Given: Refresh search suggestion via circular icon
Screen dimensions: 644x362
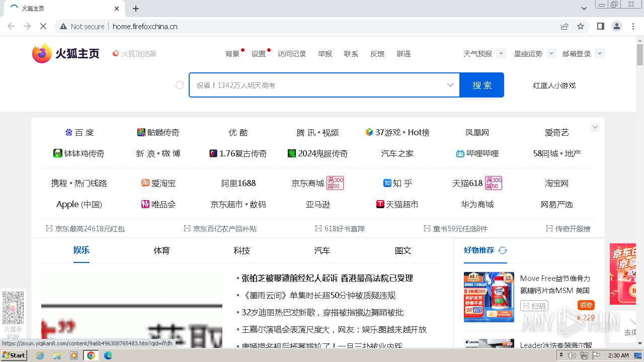Looking at the screenshot, I should tap(180, 85).
